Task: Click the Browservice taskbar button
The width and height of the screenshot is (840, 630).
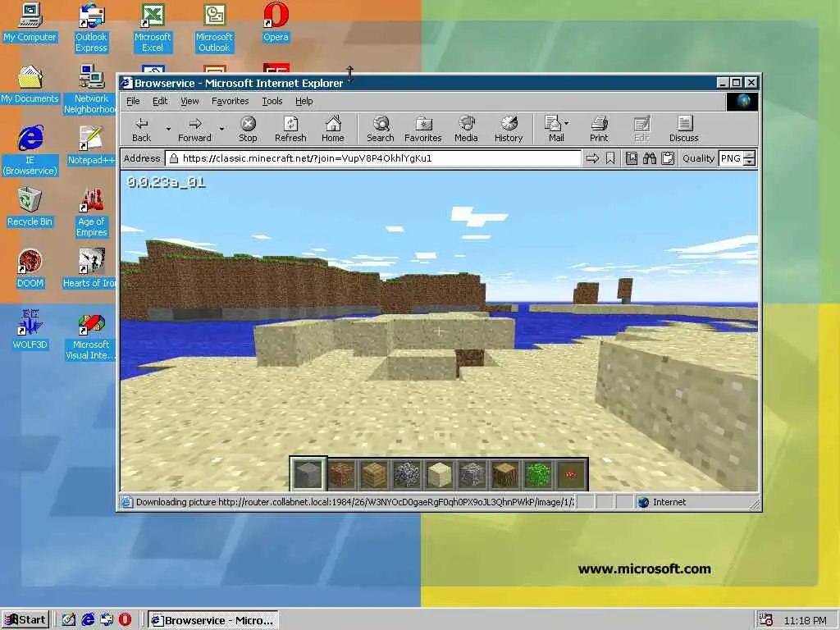Action: tap(213, 620)
